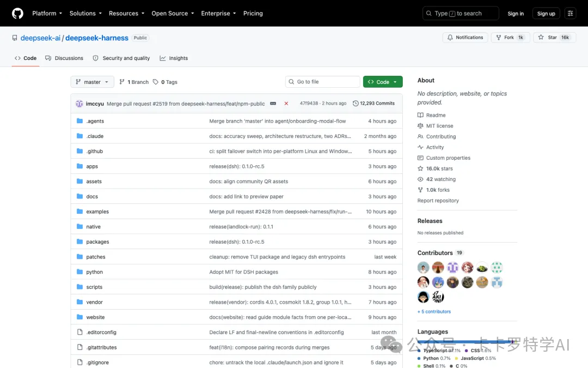The image size is (588, 368).
Task: Open the Resources dropdown menu
Action: tap(126, 14)
